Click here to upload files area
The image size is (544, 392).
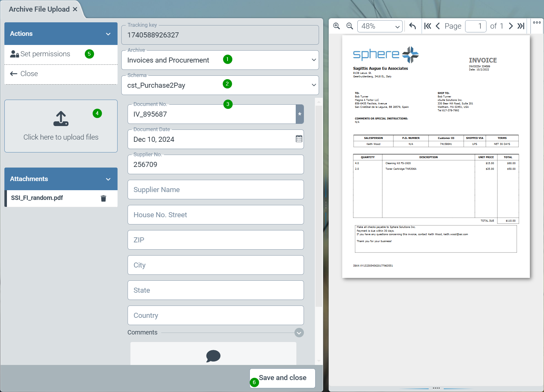point(61,126)
